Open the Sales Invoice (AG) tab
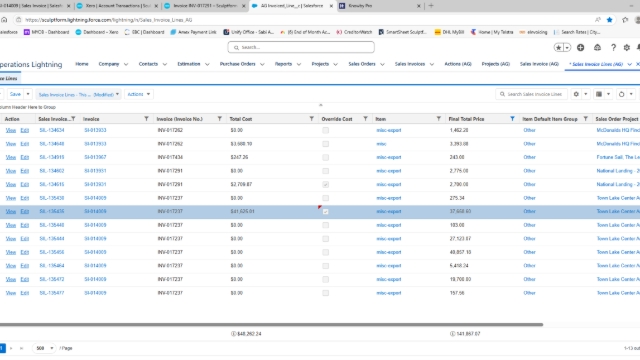Image resolution: width=640 pixels, height=360 pixels. (x=539, y=64)
